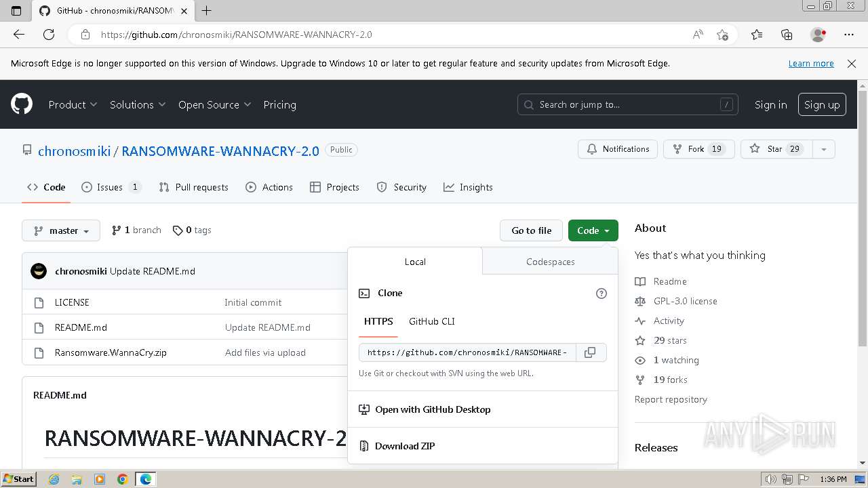Click the Sign in link

(770, 104)
